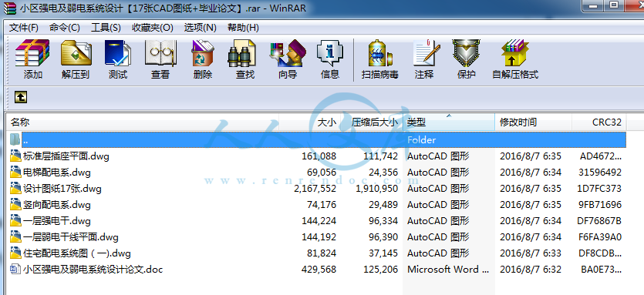The width and height of the screenshot is (644, 295).
Task: Open the 收藏夹(O) menu
Action: point(153,28)
